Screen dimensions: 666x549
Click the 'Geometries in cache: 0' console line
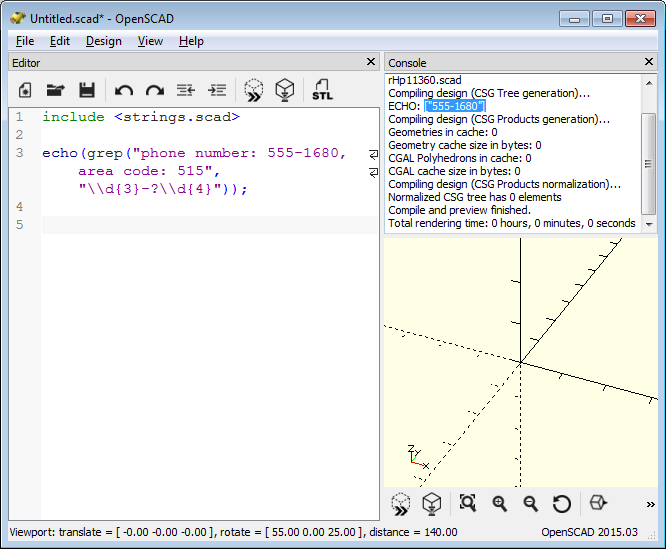[x=443, y=132]
